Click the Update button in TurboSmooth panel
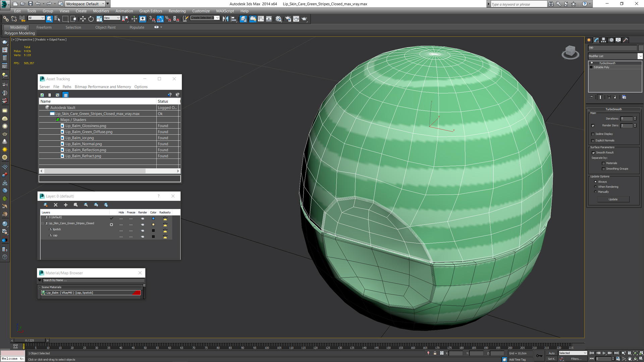 (613, 199)
